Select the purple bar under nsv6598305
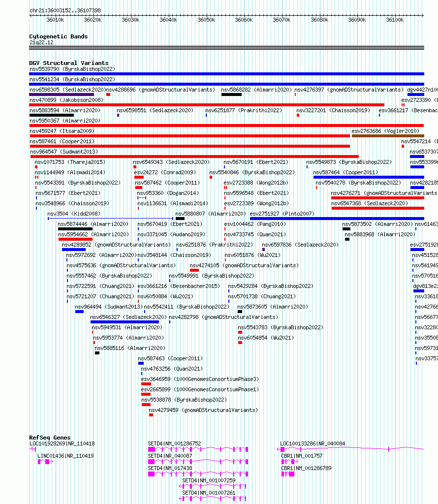 pos(62,94)
